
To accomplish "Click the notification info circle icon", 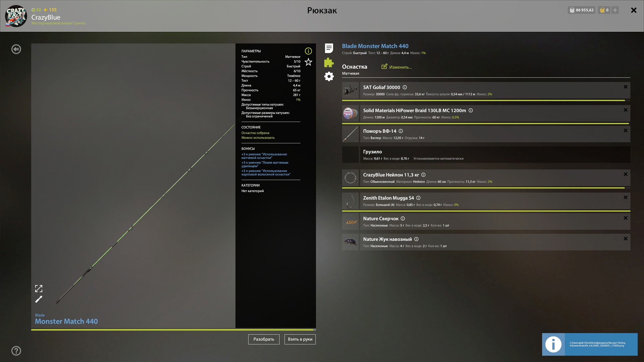I will tap(553, 344).
